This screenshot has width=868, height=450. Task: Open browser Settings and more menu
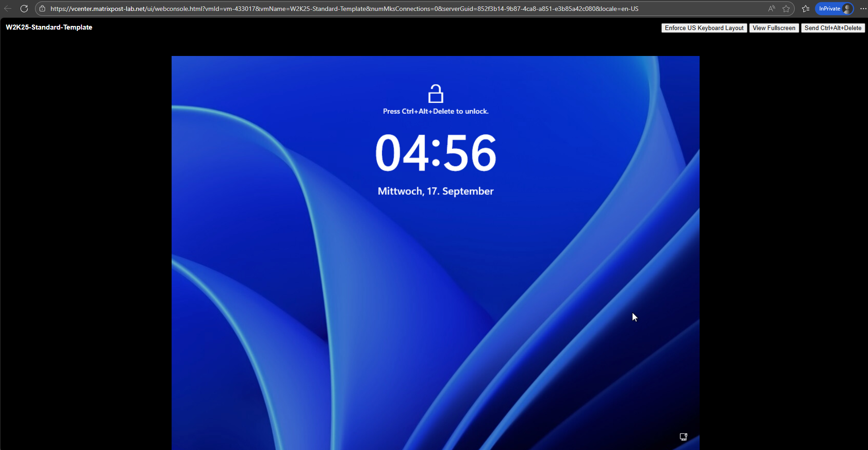863,9
